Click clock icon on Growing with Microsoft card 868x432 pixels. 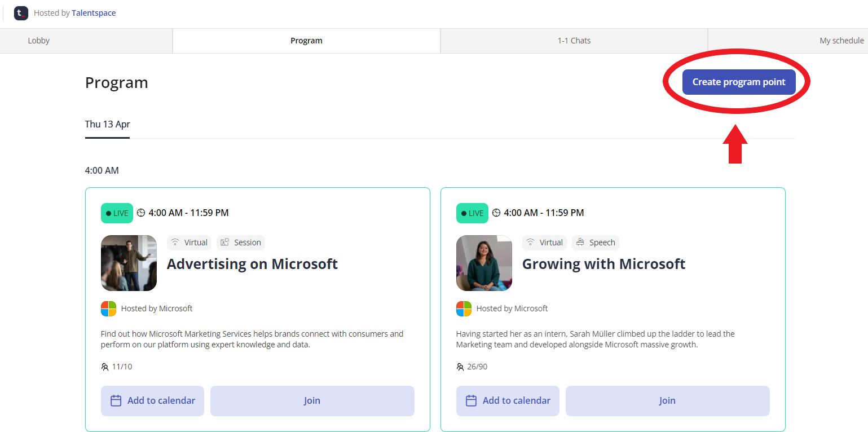coord(496,213)
